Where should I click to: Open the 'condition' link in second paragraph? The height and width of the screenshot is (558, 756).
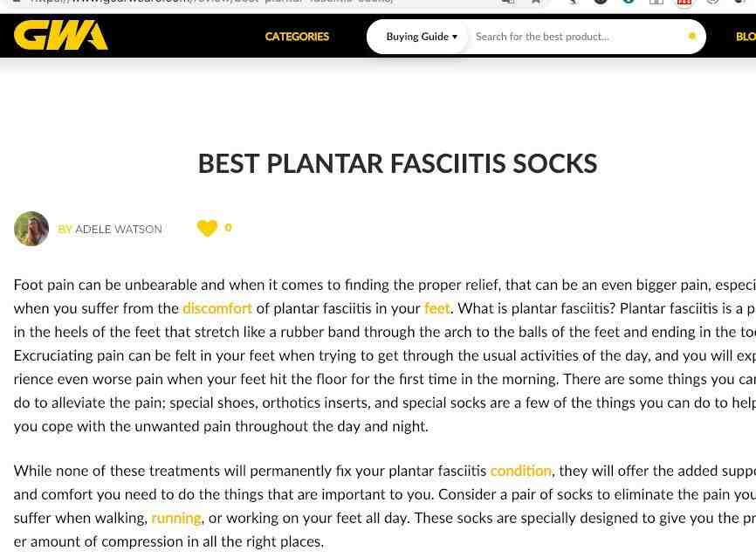click(x=520, y=471)
